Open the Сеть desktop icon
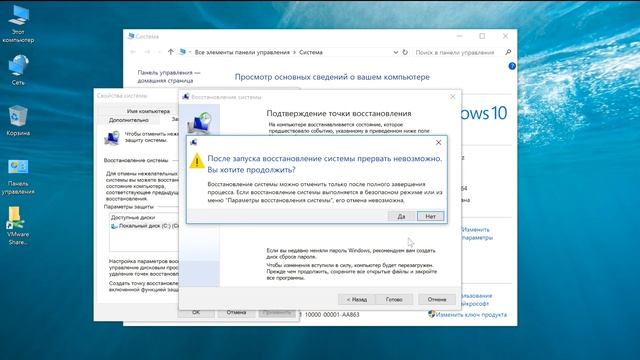This screenshot has height=360, width=640. click(18, 70)
